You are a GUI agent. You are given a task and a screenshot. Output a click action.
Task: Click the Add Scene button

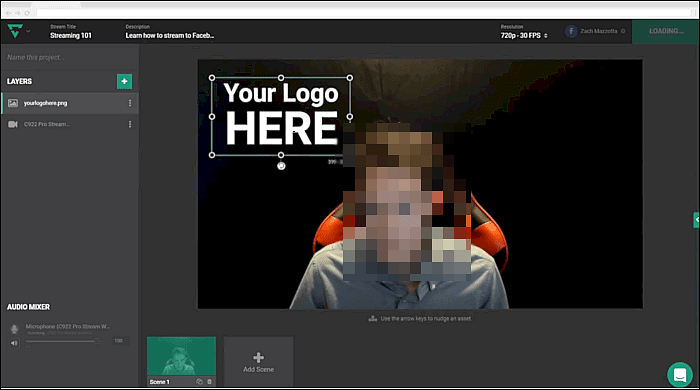point(258,362)
